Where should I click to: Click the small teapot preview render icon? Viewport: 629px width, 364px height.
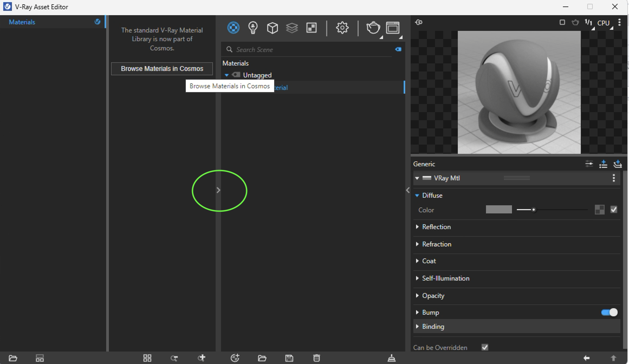(575, 22)
